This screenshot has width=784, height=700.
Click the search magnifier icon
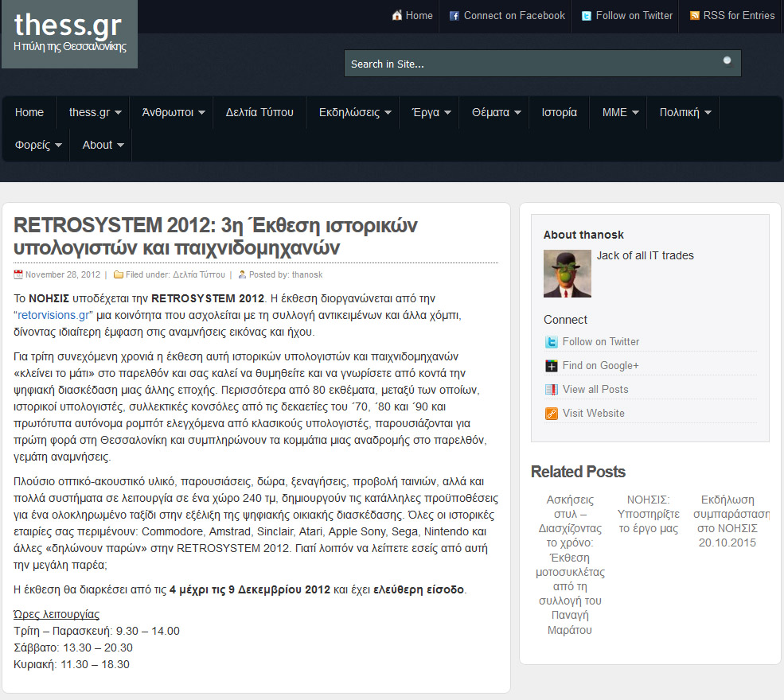click(x=727, y=61)
